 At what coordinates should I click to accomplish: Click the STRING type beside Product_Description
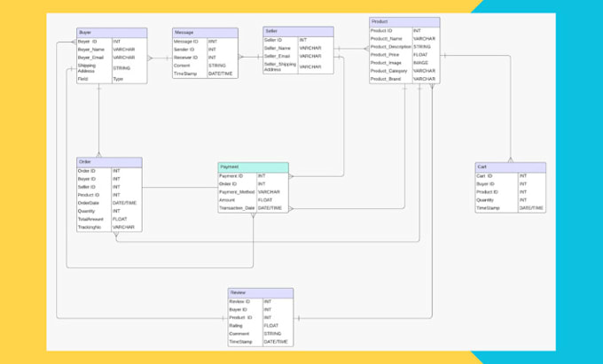(422, 47)
